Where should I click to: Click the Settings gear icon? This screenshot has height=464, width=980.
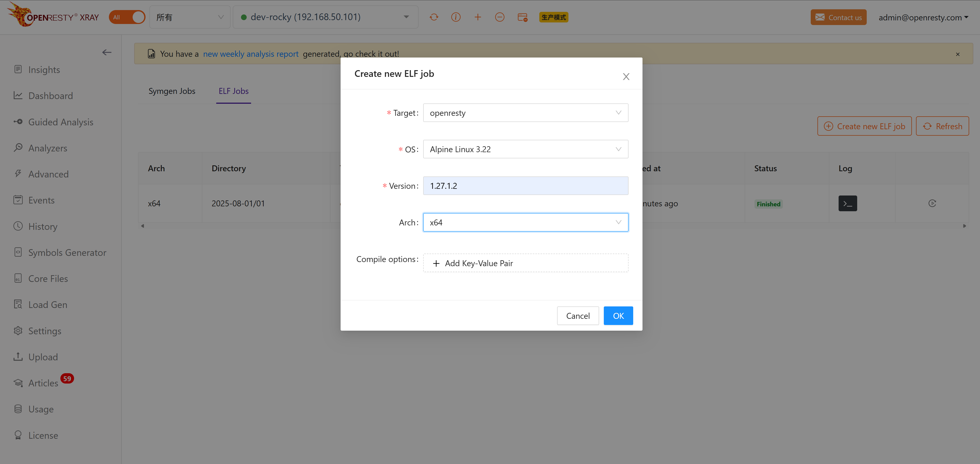(18, 330)
